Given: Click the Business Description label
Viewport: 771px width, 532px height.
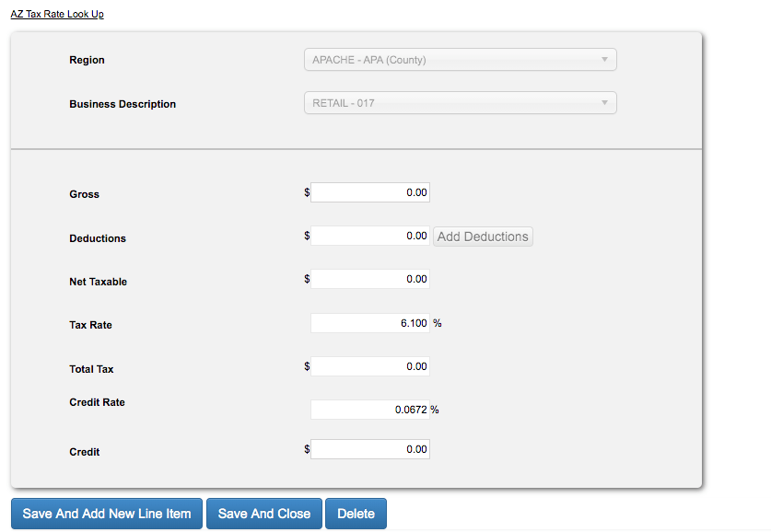Looking at the screenshot, I should (x=123, y=104).
